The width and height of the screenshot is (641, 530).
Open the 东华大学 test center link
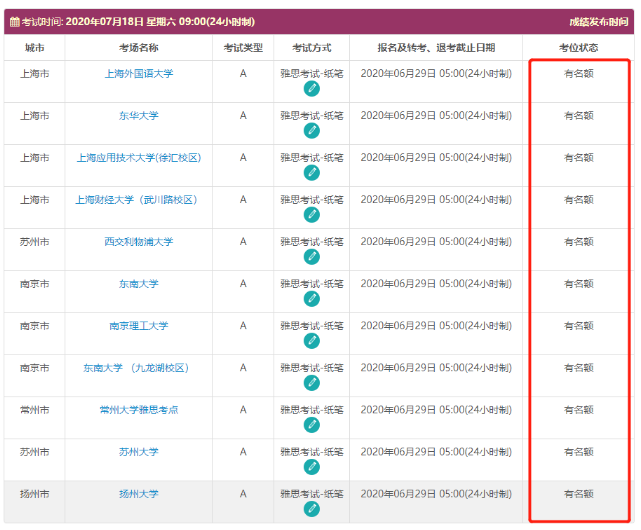click(139, 116)
